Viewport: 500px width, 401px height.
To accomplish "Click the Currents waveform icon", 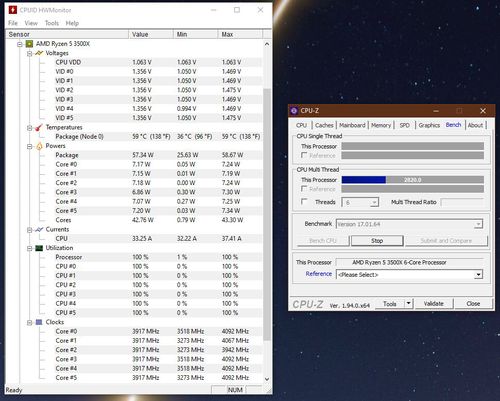I will pyautogui.click(x=39, y=229).
